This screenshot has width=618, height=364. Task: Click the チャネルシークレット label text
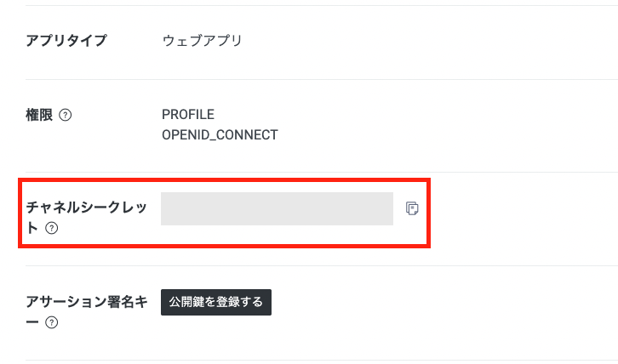86,208
